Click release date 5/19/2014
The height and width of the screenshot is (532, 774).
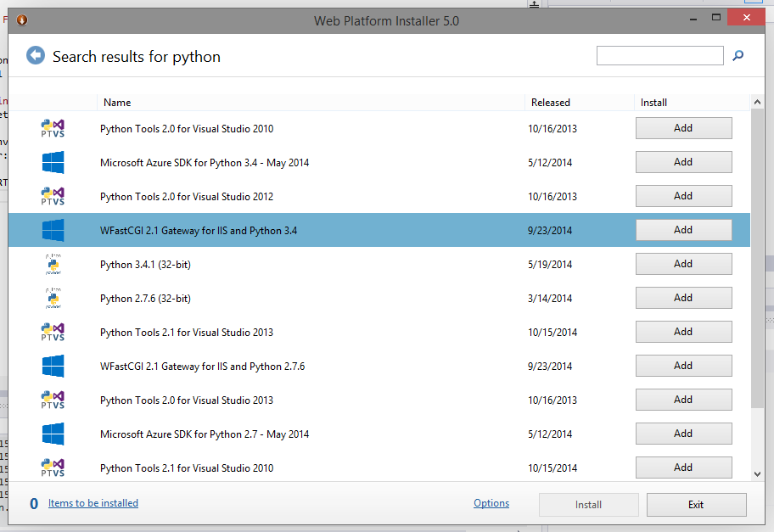tap(550, 265)
